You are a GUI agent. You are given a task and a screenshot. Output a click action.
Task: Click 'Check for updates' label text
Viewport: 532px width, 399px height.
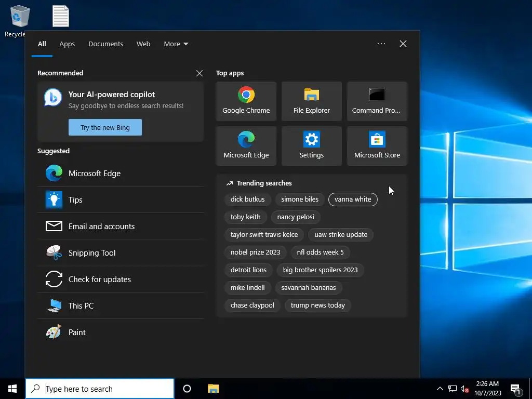pyautogui.click(x=100, y=279)
